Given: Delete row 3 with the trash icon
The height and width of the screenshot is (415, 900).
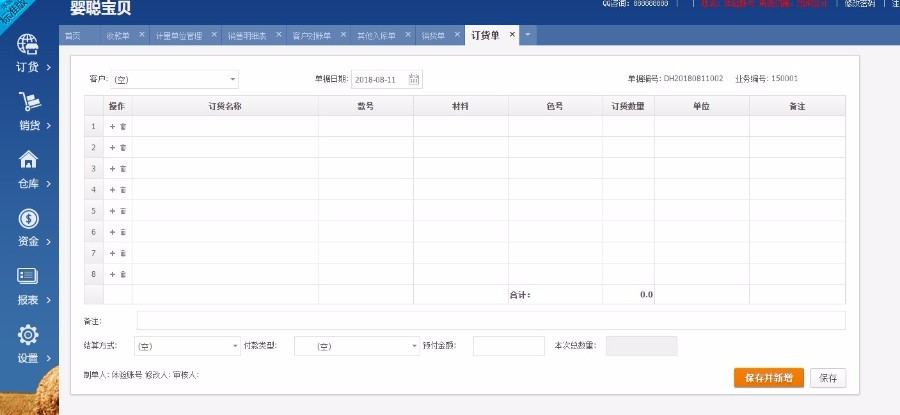Looking at the screenshot, I should 123,169.
